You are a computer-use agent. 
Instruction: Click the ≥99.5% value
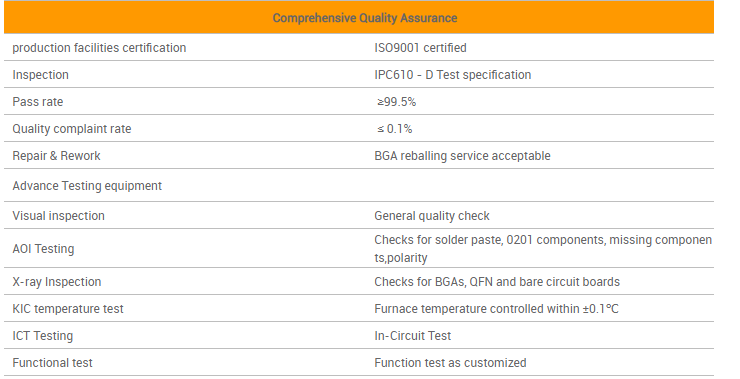click(396, 101)
